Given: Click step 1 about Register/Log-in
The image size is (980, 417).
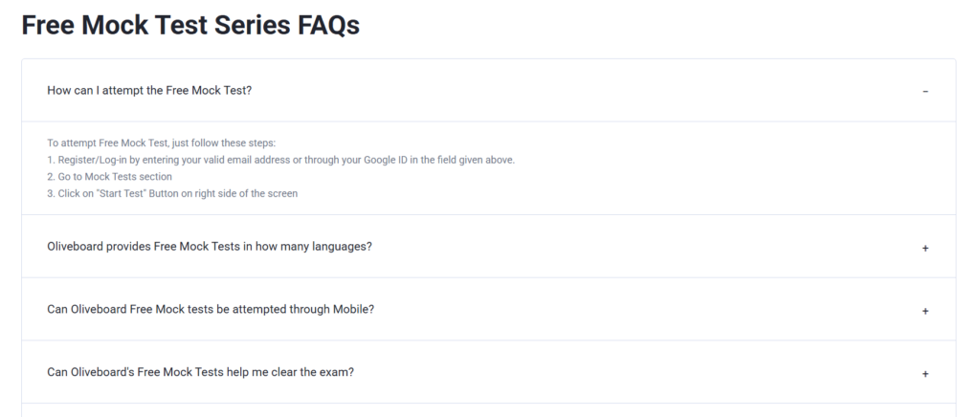Looking at the screenshot, I should pyautogui.click(x=280, y=160).
